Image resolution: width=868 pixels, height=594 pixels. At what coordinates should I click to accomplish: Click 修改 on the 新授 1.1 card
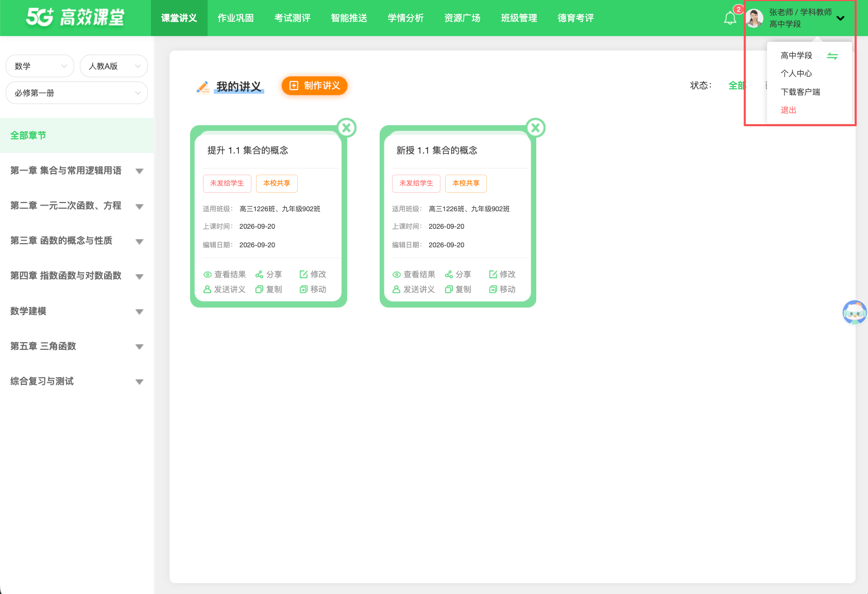point(502,275)
